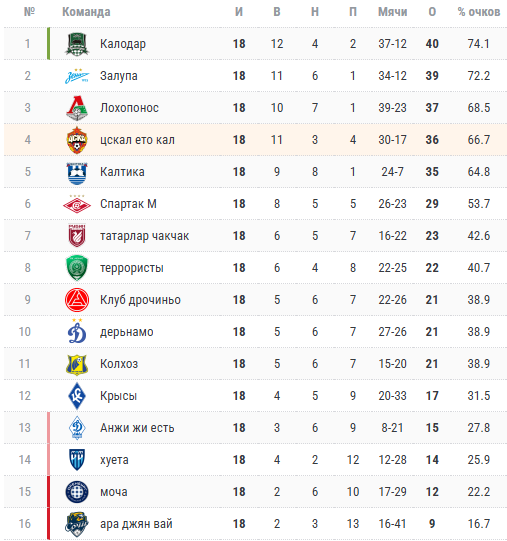Sort table by О points column header
507x541 pixels.
click(432, 12)
